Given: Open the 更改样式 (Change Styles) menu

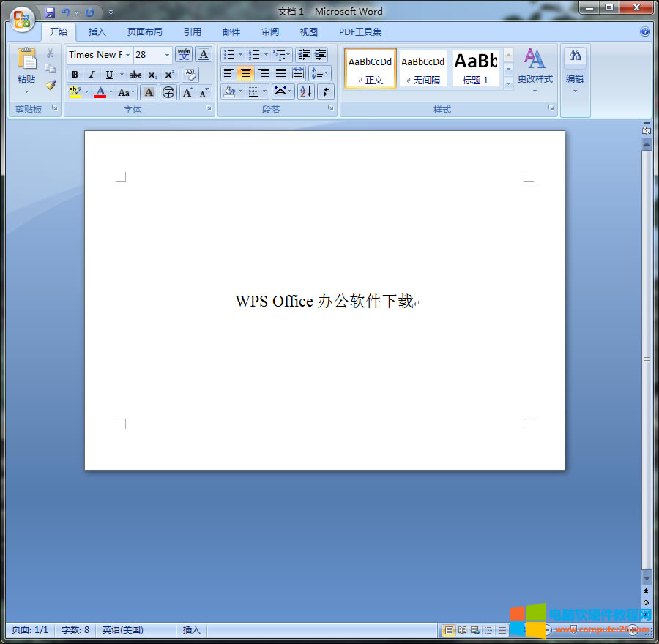Looking at the screenshot, I should (535, 70).
